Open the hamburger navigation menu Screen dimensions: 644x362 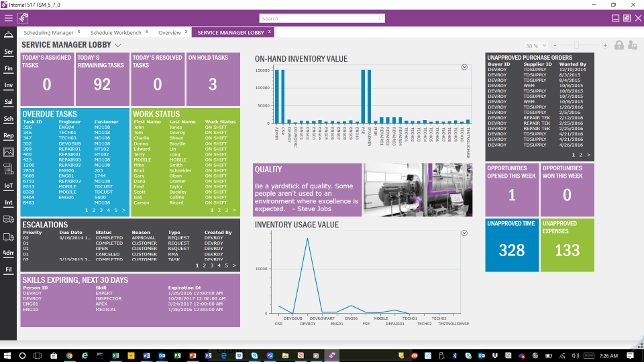pyautogui.click(x=8, y=18)
